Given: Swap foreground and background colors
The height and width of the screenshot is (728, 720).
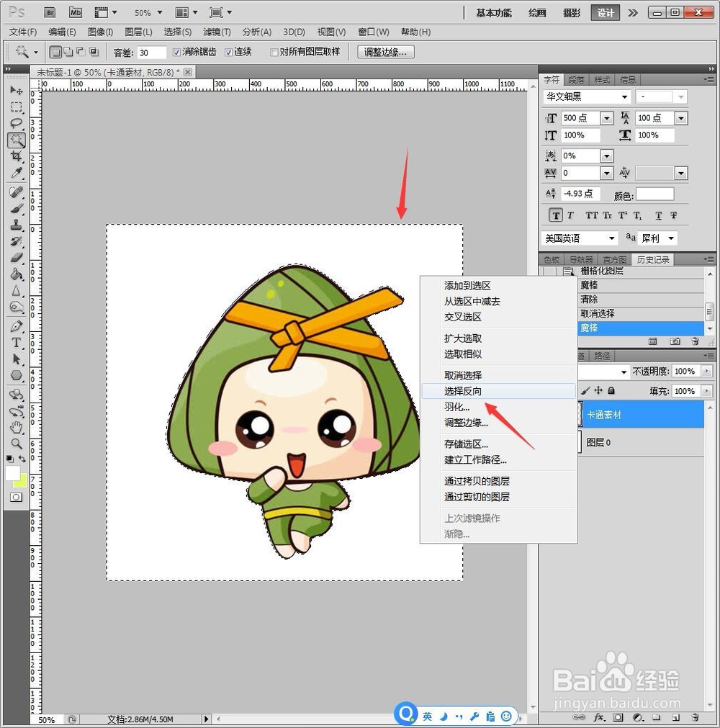Looking at the screenshot, I should click(22, 459).
